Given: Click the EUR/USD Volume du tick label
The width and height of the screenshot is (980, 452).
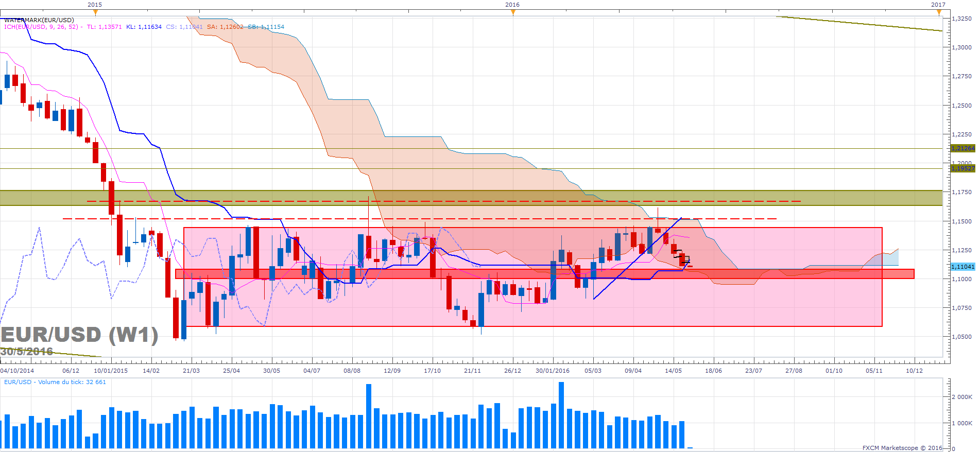Looking at the screenshot, I should pyautogui.click(x=55, y=382).
